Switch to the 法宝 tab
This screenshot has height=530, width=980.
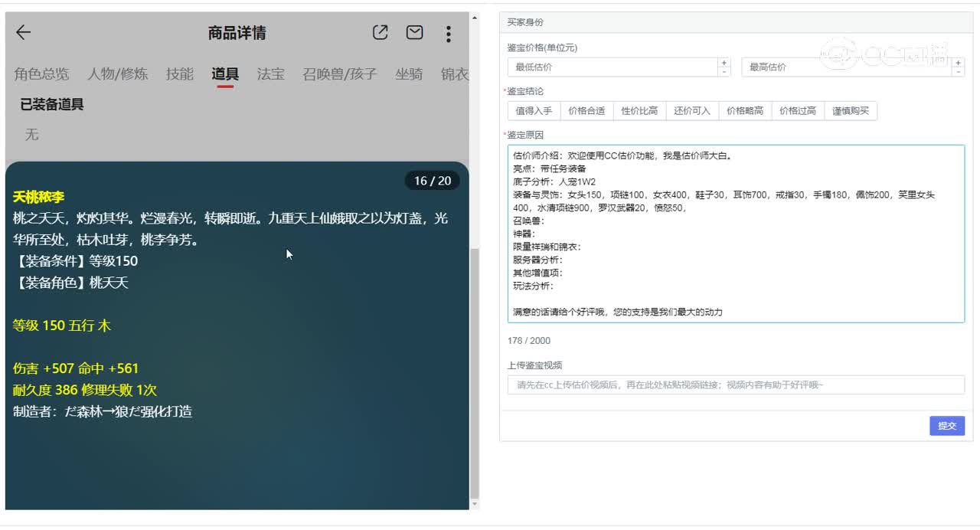pyautogui.click(x=269, y=74)
